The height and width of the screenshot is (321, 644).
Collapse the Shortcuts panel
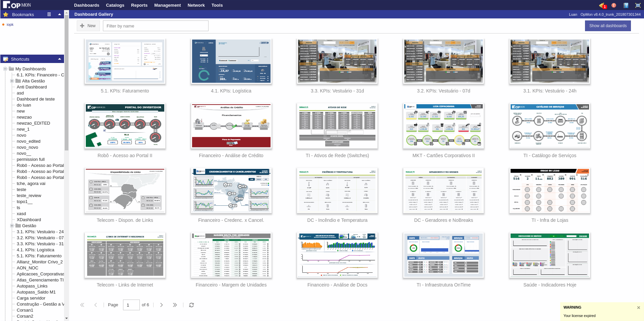59,59
